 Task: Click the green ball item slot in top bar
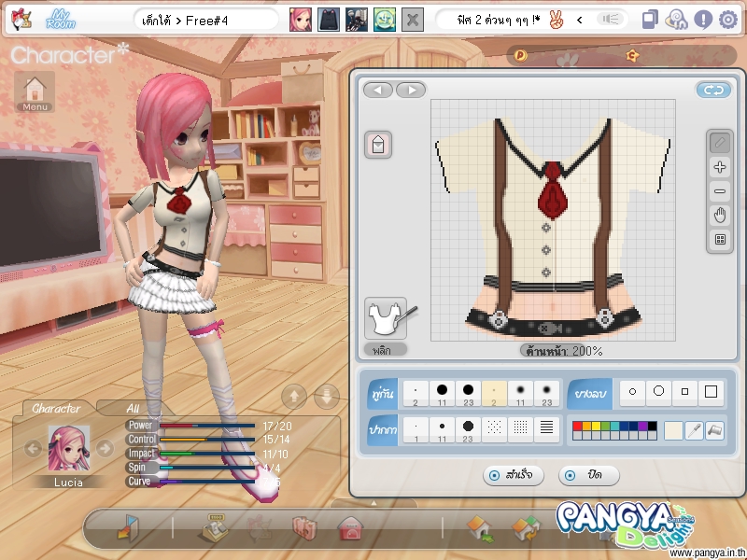385,20
